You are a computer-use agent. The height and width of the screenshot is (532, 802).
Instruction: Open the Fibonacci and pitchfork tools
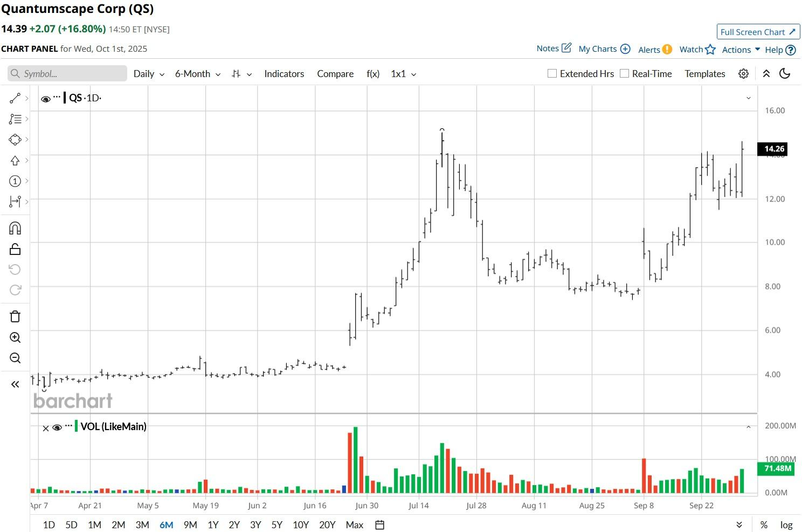tap(15, 119)
